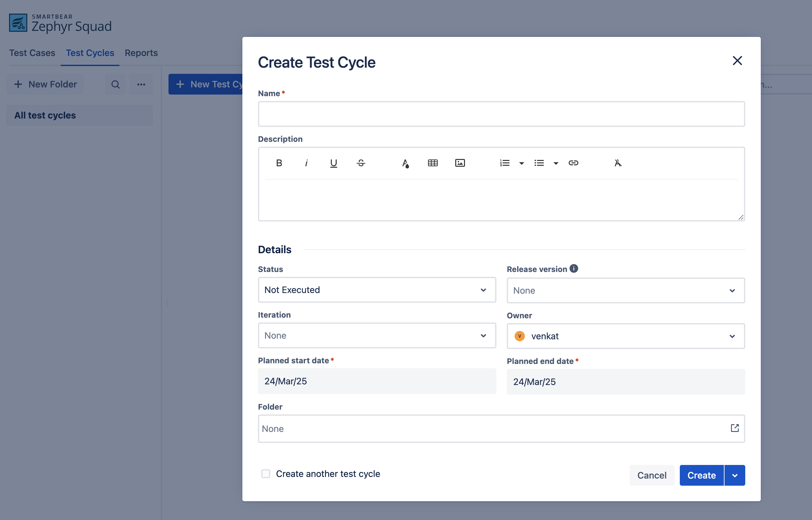Toggle strikethrough formatting in description toolbar
Viewport: 812px width, 520px height.
(x=360, y=163)
